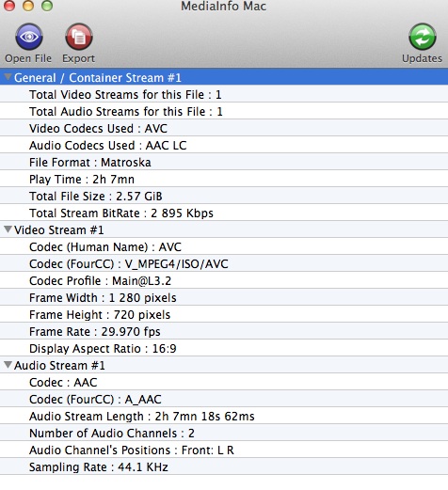Click the yellow minimize window button

(x=28, y=6)
